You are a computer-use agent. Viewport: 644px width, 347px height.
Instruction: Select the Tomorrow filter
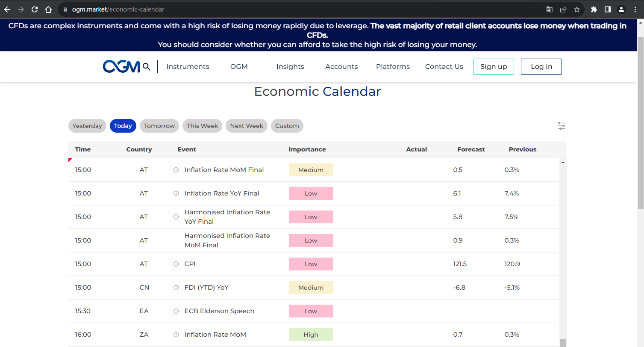click(159, 126)
